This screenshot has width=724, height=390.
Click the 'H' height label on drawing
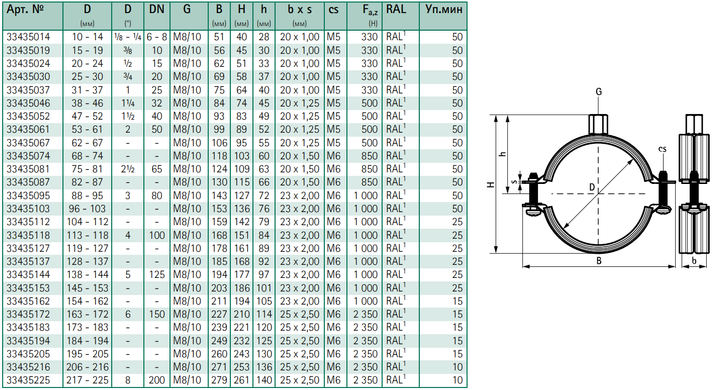[x=490, y=184]
